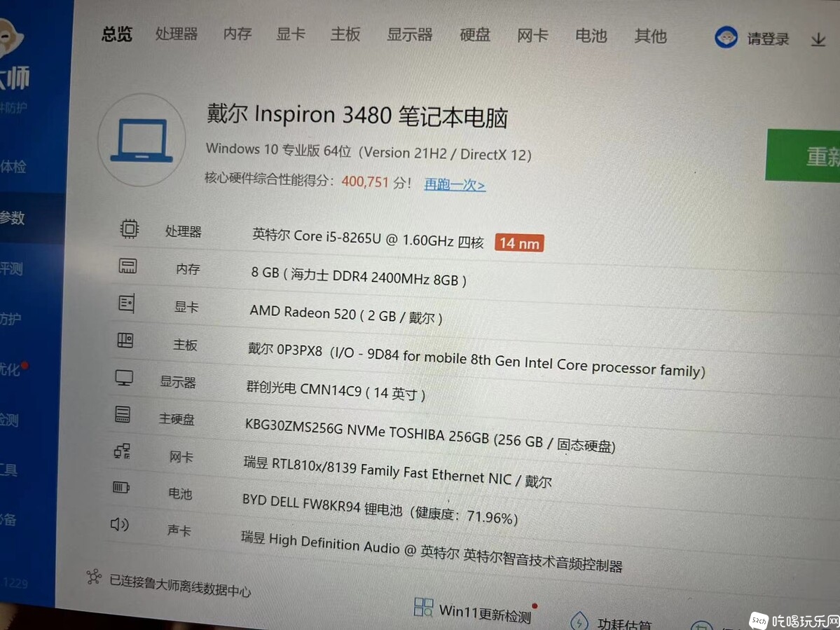Click the Win11更新检测 icon
The image size is (840, 630).
[423, 607]
